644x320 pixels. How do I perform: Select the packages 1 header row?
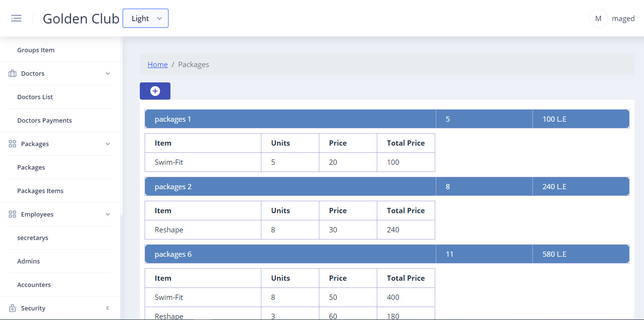(387, 119)
